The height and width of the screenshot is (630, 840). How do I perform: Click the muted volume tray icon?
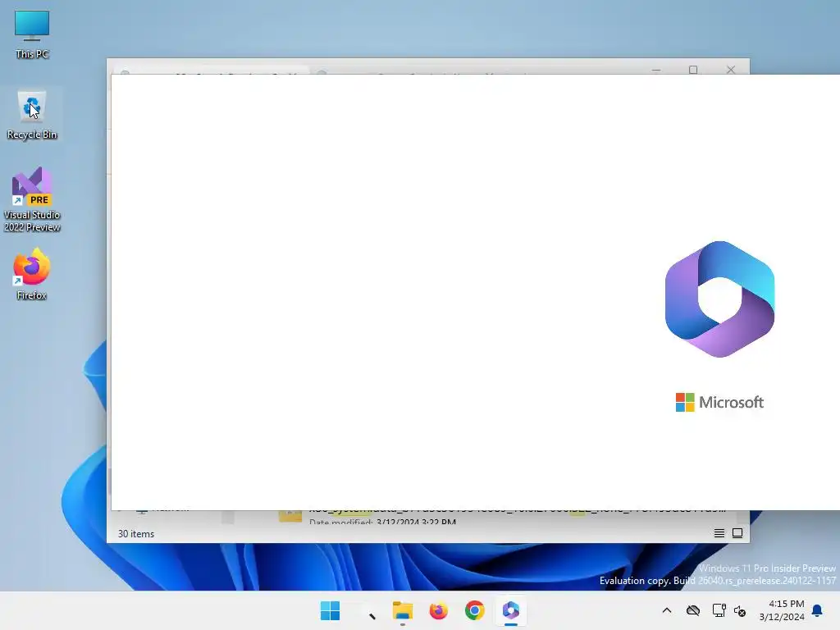pyautogui.click(x=741, y=610)
